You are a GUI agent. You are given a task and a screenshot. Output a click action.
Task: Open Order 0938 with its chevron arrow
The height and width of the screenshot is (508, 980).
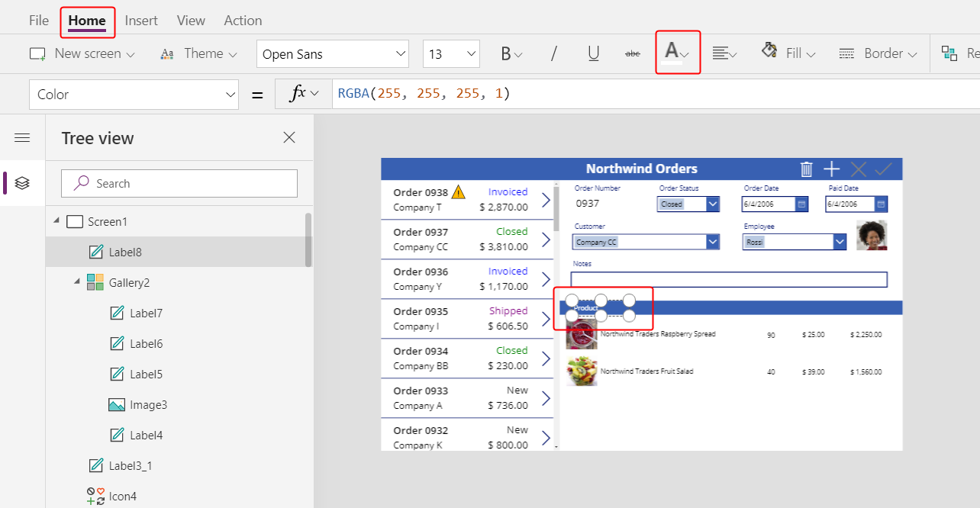pyautogui.click(x=545, y=200)
